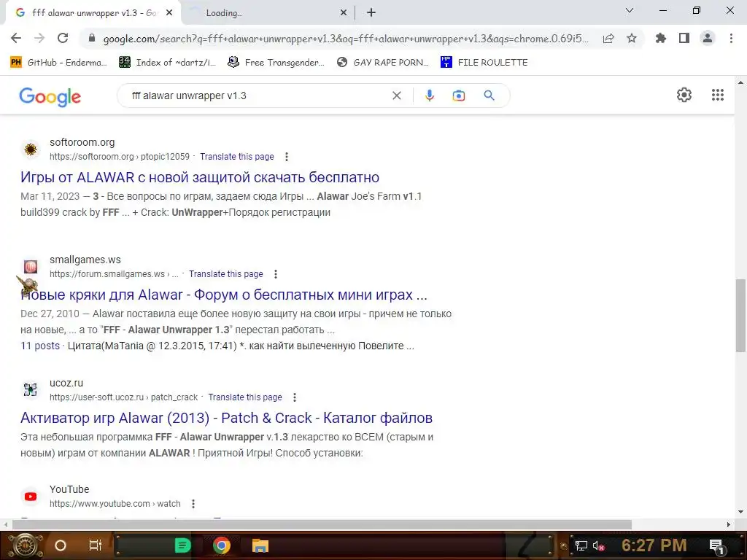Open the Активатор игр Alawar (2013) result
Image resolution: width=747 pixels, height=560 pixels.
pos(226,418)
